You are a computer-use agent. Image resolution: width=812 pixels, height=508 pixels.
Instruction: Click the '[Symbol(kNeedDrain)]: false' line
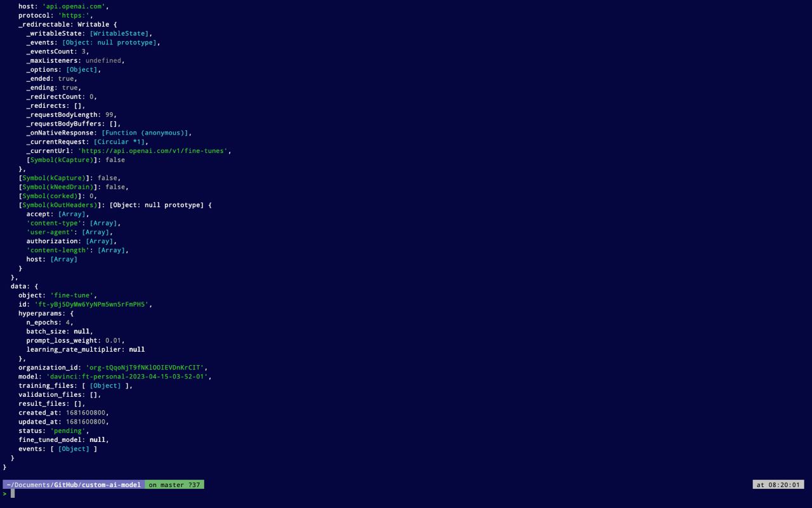tap(74, 187)
